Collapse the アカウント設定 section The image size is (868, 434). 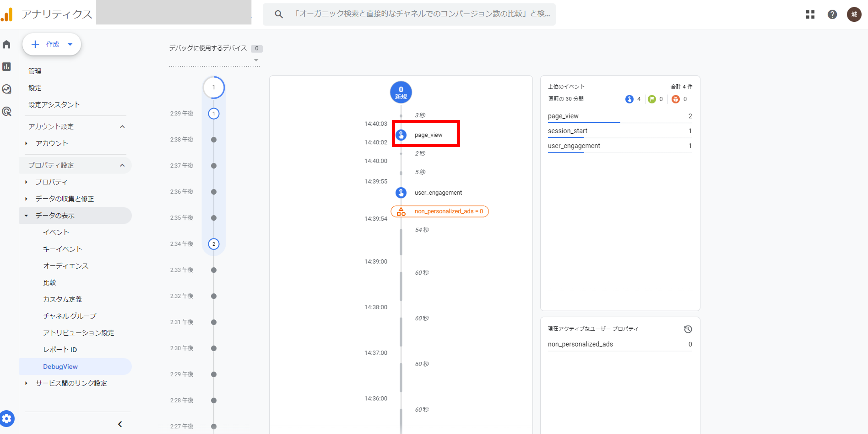click(123, 126)
